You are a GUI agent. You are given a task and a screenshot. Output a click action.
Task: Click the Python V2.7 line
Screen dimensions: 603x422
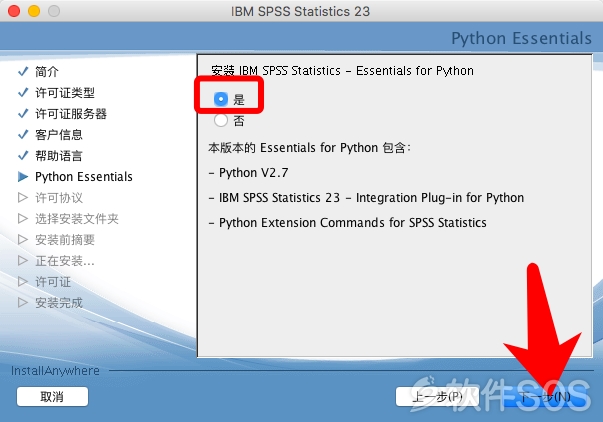[x=248, y=173]
